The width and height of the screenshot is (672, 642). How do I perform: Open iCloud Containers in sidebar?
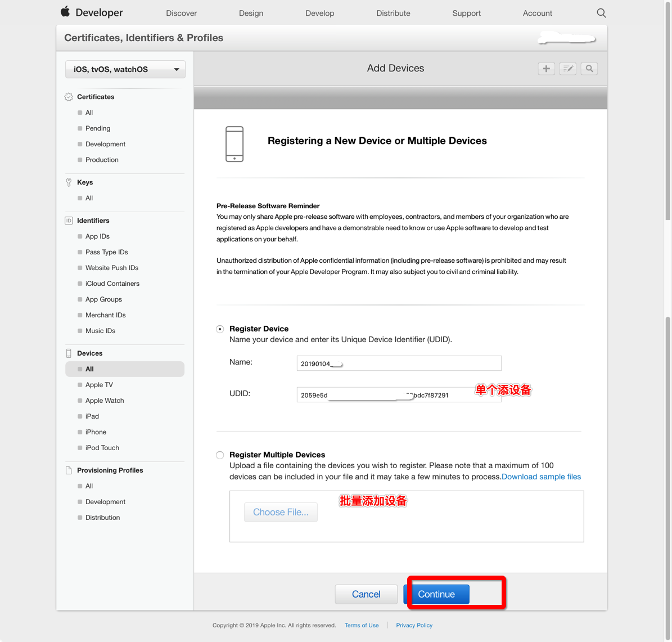click(112, 284)
